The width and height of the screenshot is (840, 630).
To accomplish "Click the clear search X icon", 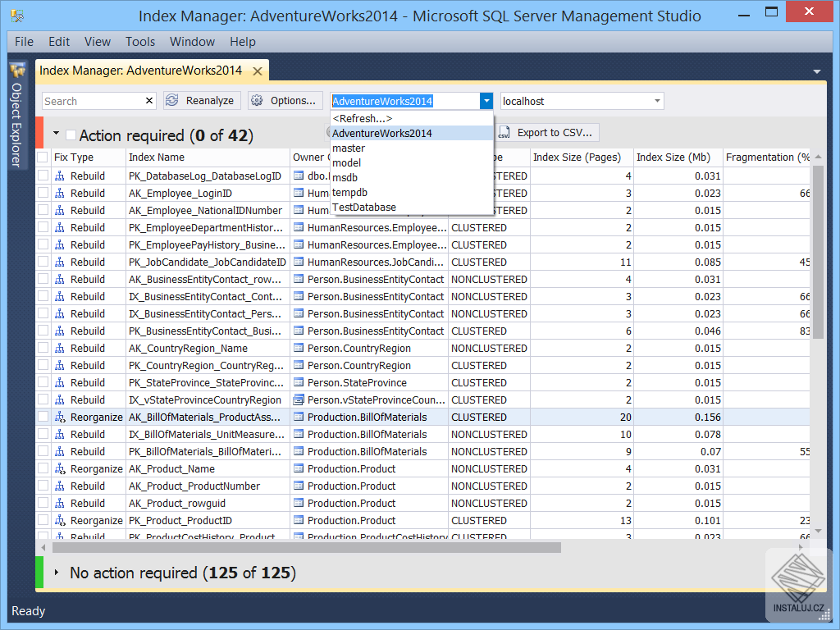I will (x=148, y=100).
